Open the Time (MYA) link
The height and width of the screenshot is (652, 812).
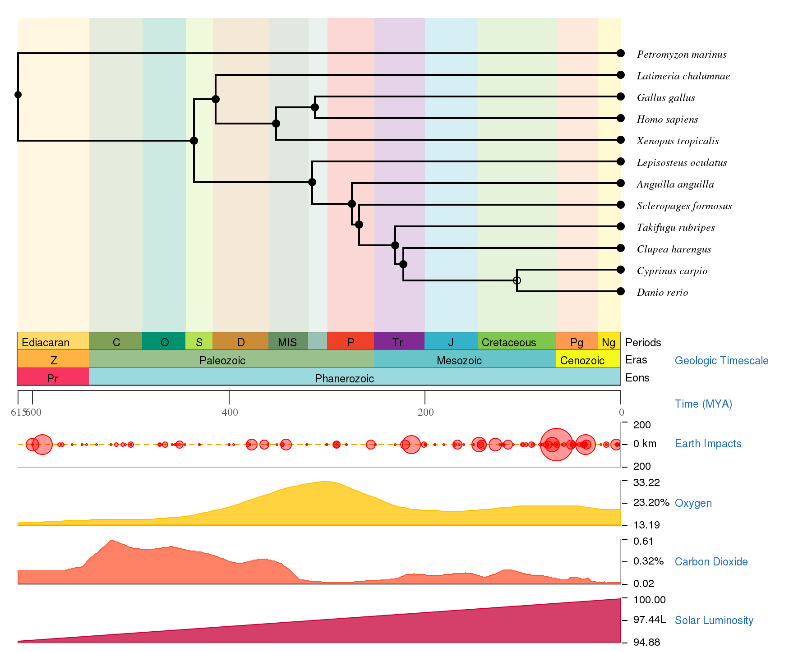tap(703, 404)
